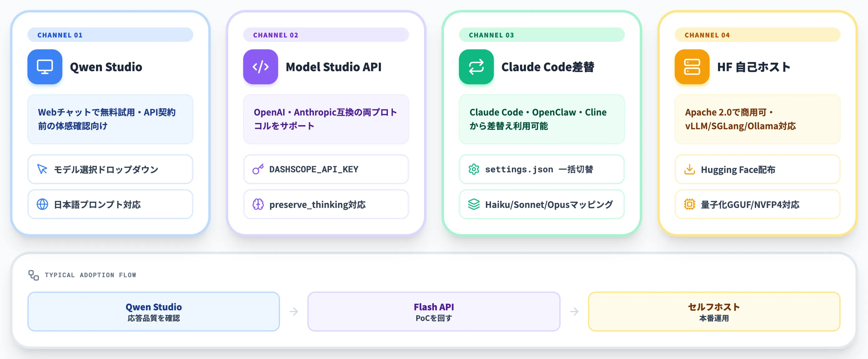Click the Webチャットで無料試用 description box

[x=110, y=119]
